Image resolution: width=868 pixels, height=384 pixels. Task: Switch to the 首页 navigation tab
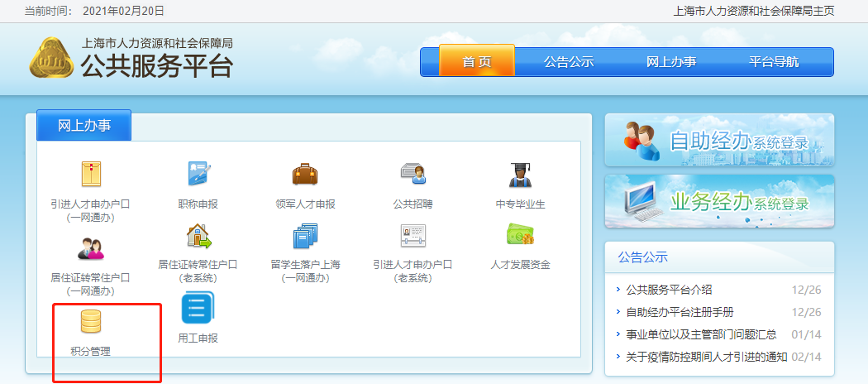(477, 62)
